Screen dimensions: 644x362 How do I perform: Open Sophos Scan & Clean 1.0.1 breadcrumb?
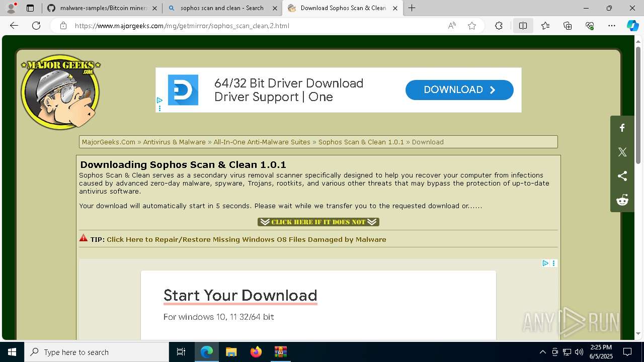tap(361, 142)
